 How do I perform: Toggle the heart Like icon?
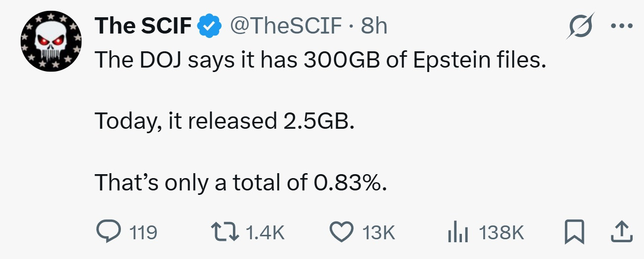pyautogui.click(x=342, y=232)
